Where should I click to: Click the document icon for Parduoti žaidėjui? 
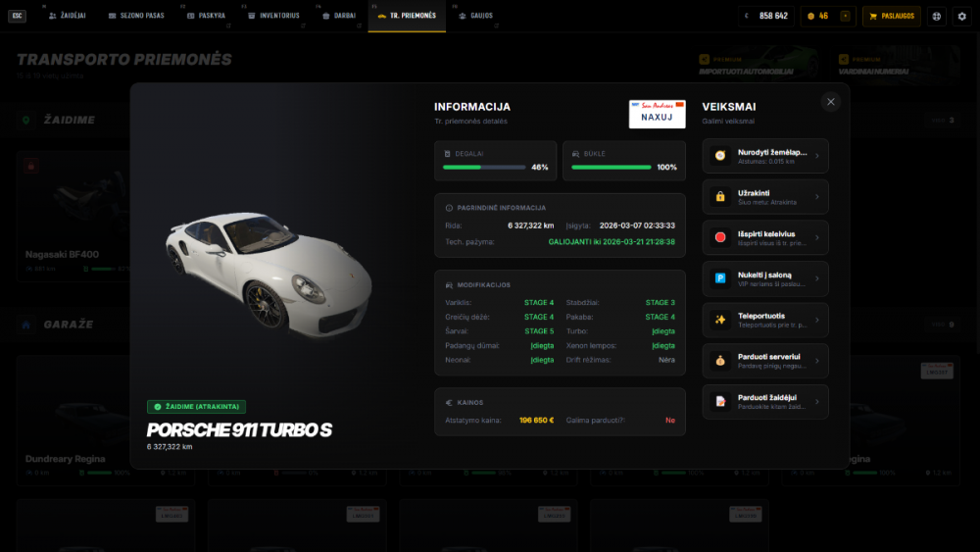point(720,401)
